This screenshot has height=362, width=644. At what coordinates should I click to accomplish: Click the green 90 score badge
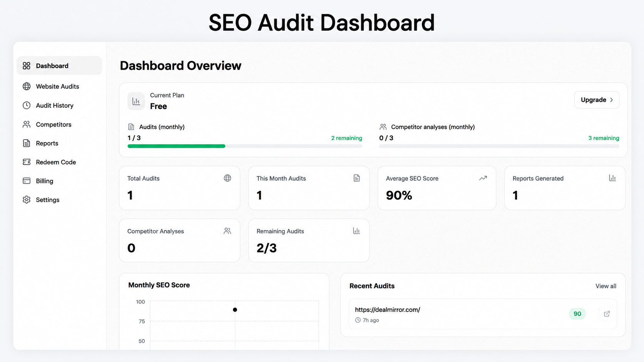click(x=577, y=314)
